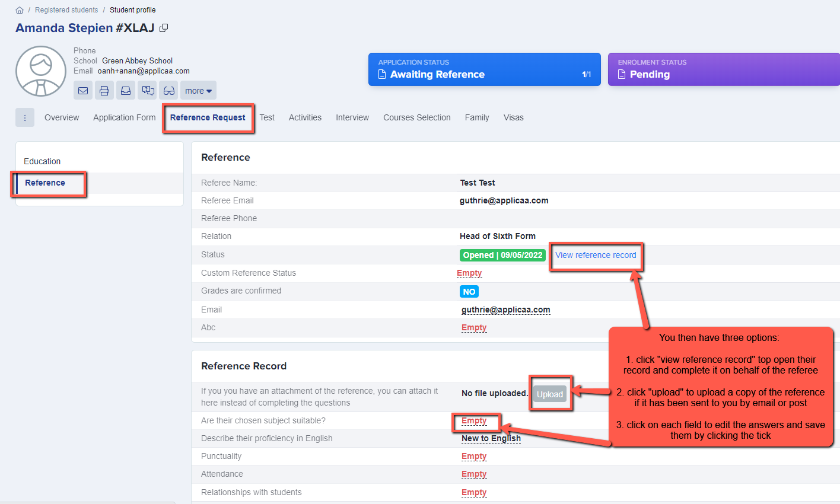Switch to the Application Form tab
This screenshot has height=504, width=840.
pos(124,117)
